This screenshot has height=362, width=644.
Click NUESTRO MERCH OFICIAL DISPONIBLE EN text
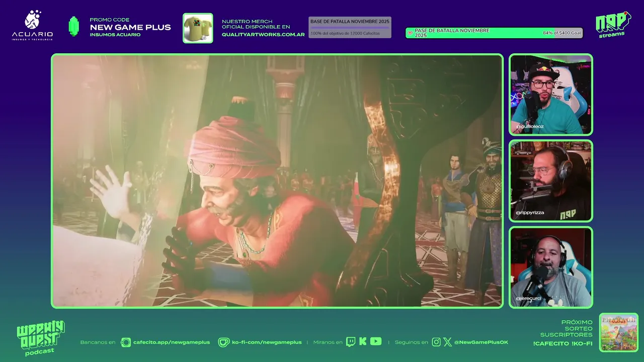coord(256,24)
